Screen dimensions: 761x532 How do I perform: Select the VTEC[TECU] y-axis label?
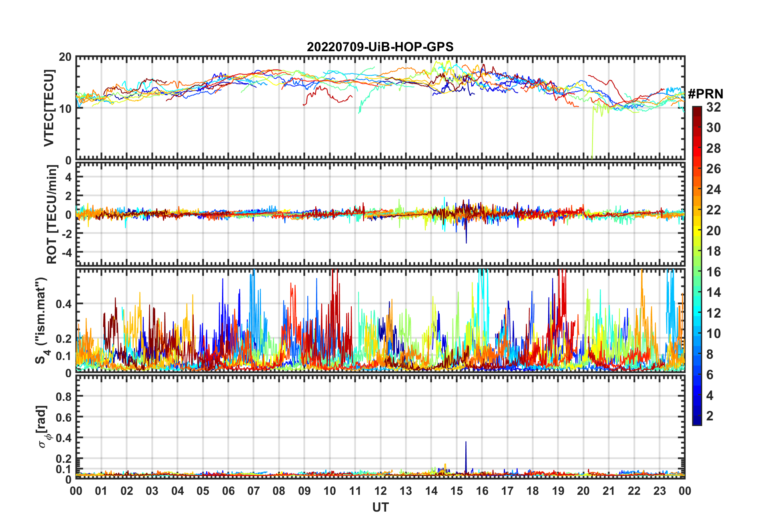pos(49,108)
